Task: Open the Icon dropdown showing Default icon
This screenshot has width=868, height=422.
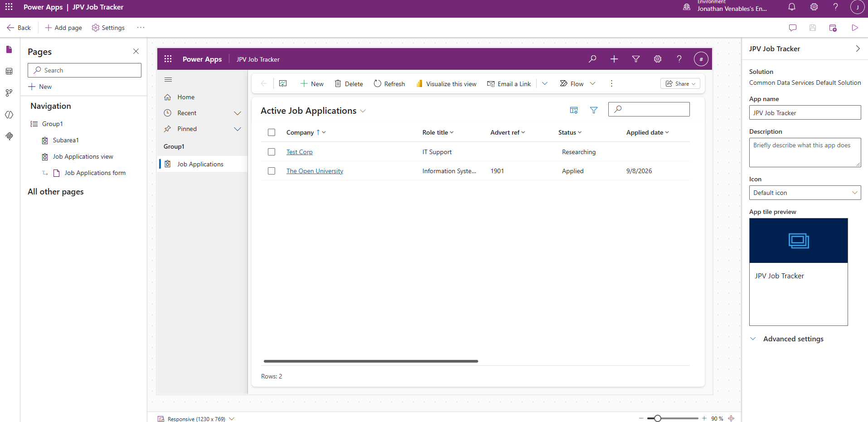Action: [805, 193]
